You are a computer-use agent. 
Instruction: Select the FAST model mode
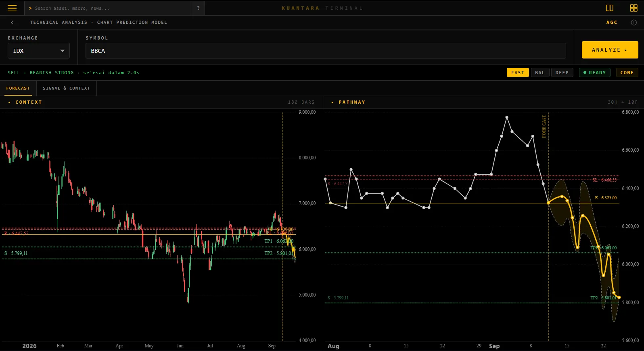(518, 73)
